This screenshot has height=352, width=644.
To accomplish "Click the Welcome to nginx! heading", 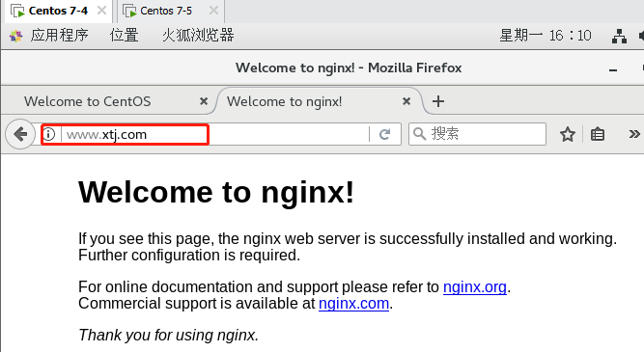I will 216,192.
